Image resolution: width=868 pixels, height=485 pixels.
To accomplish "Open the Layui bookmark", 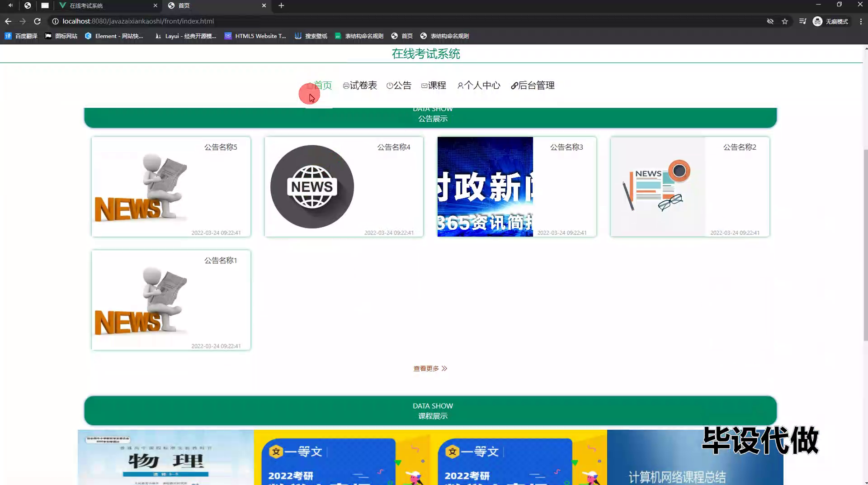I will [186, 36].
